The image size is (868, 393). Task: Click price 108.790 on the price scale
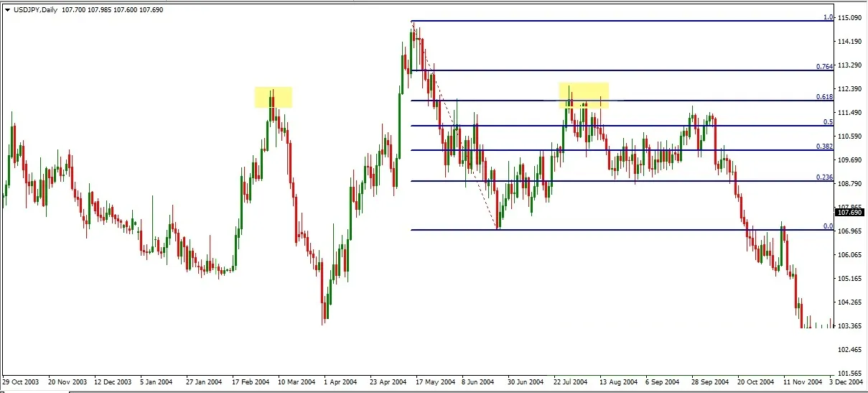[x=850, y=183]
